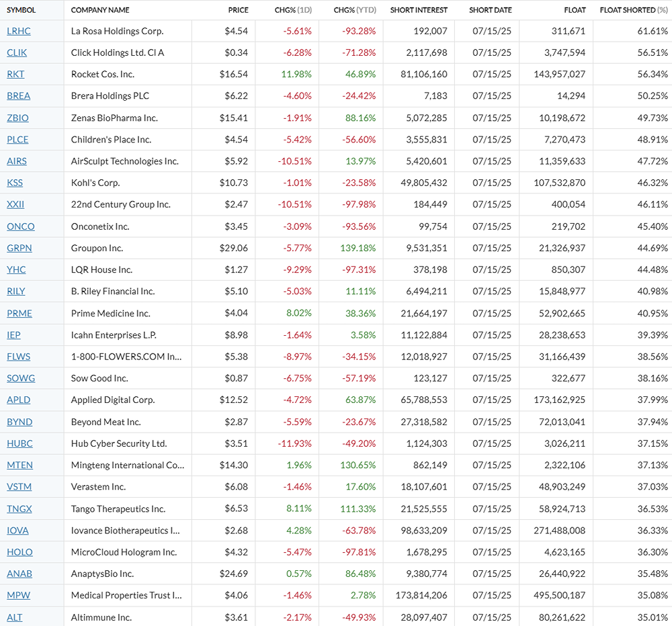The image size is (672, 626).
Task: Click the 11.98% one-day change value
Action: [296, 75]
